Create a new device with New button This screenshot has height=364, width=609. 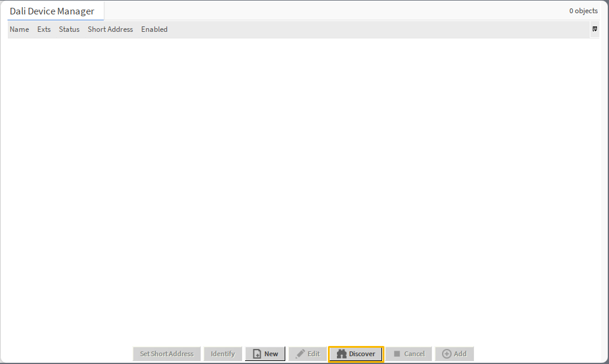click(265, 354)
